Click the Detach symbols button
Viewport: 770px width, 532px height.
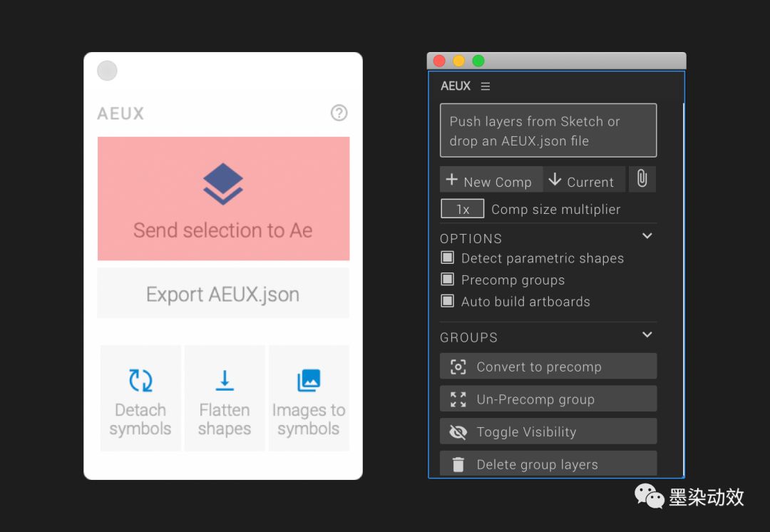(x=140, y=398)
